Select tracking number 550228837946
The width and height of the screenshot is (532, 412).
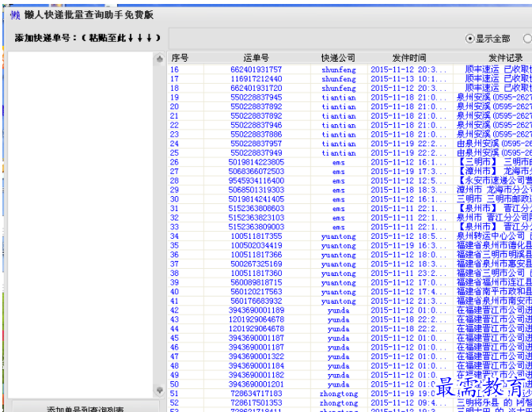point(256,125)
